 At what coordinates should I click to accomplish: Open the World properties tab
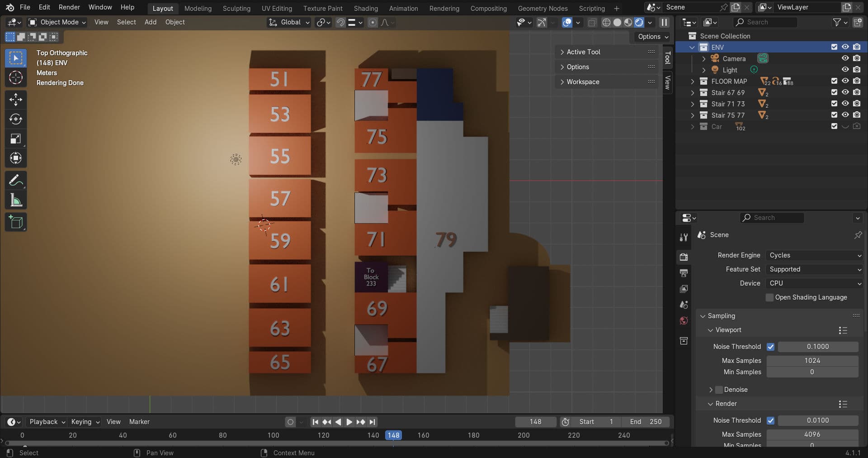684,320
